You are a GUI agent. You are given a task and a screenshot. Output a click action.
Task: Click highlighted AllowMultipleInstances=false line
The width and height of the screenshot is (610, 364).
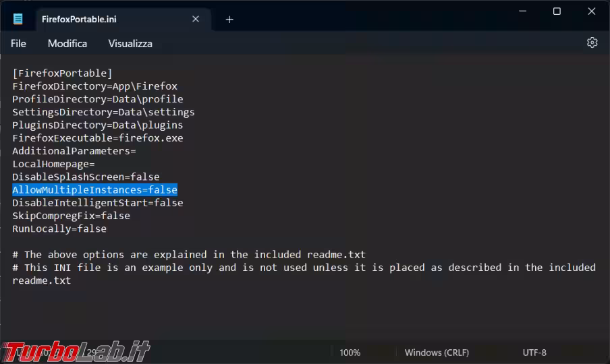pyautogui.click(x=95, y=189)
